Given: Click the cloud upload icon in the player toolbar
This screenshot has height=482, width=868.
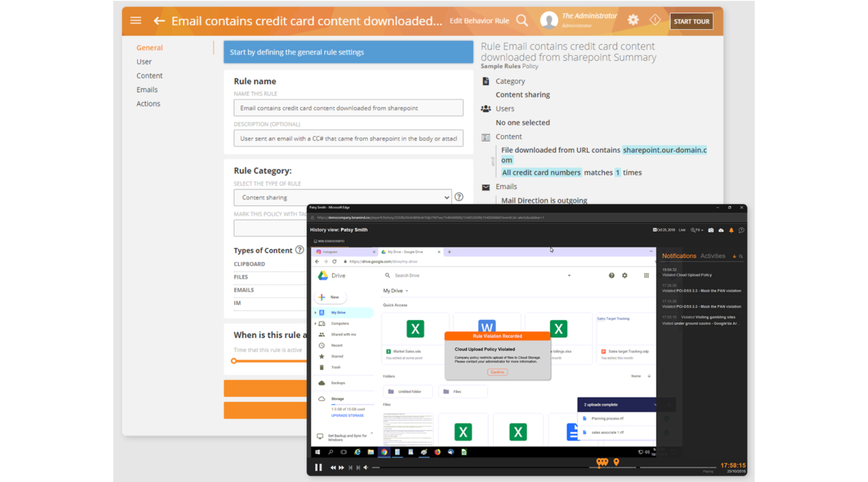Looking at the screenshot, I should click(x=721, y=230).
